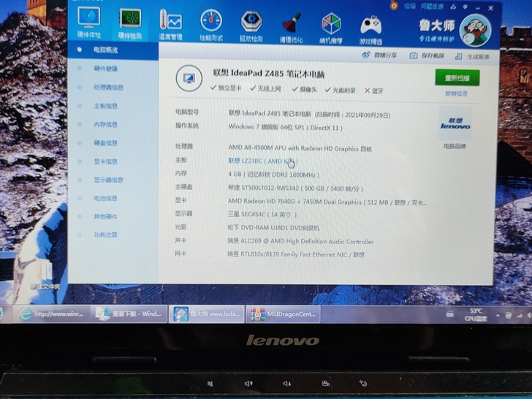This screenshot has height=399, width=532.
Task: Click the 联想 LZ23BC motherboard link
Action: 262,161
